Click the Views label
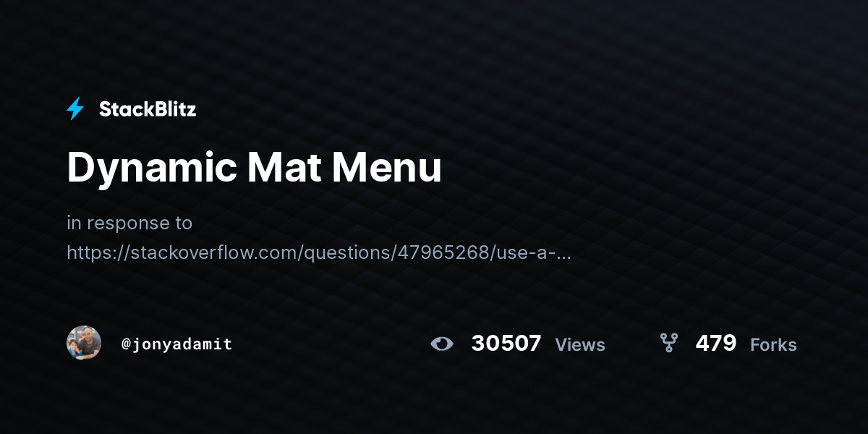The width and height of the screenshot is (868, 434). pos(580,345)
